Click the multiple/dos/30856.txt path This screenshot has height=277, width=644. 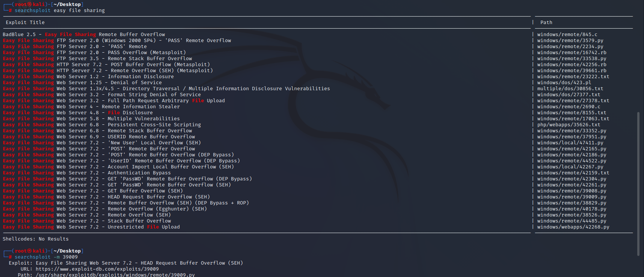pyautogui.click(x=570, y=89)
